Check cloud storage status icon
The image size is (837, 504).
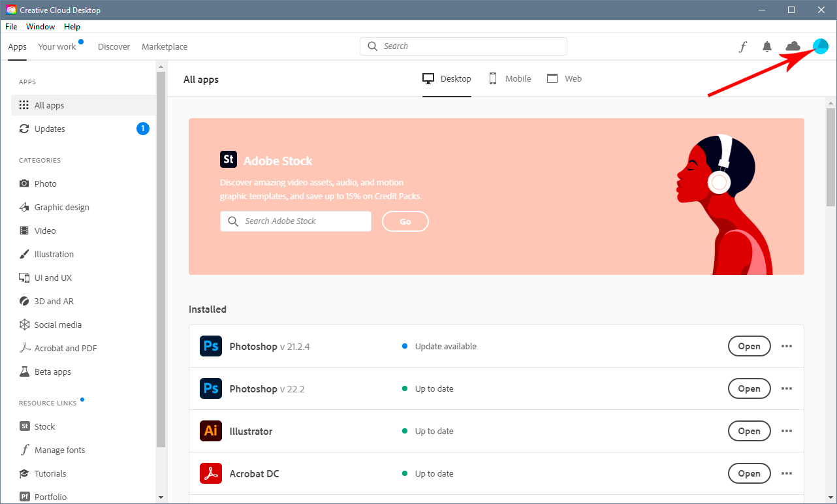click(792, 46)
